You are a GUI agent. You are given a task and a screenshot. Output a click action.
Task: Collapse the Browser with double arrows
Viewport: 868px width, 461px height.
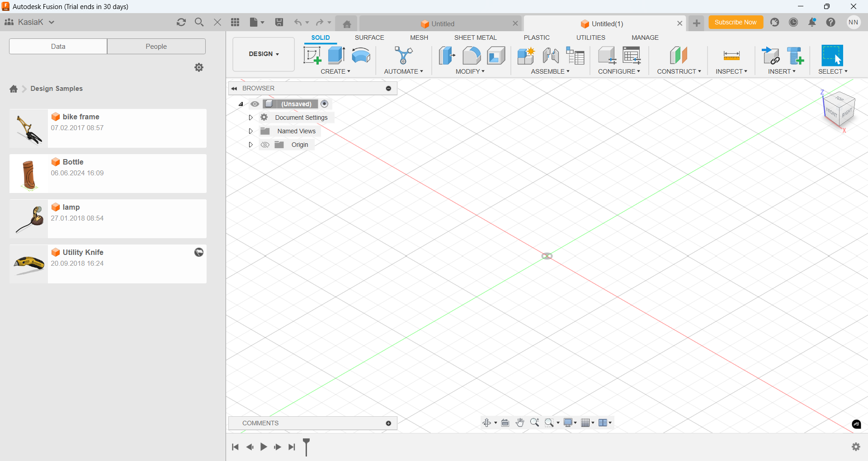(234, 88)
